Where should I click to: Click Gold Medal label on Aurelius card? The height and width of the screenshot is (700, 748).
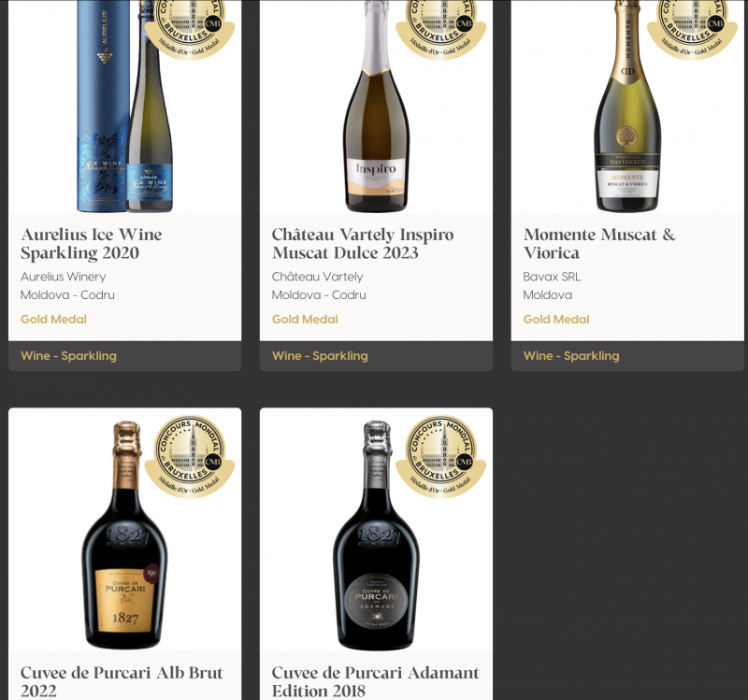[53, 320]
